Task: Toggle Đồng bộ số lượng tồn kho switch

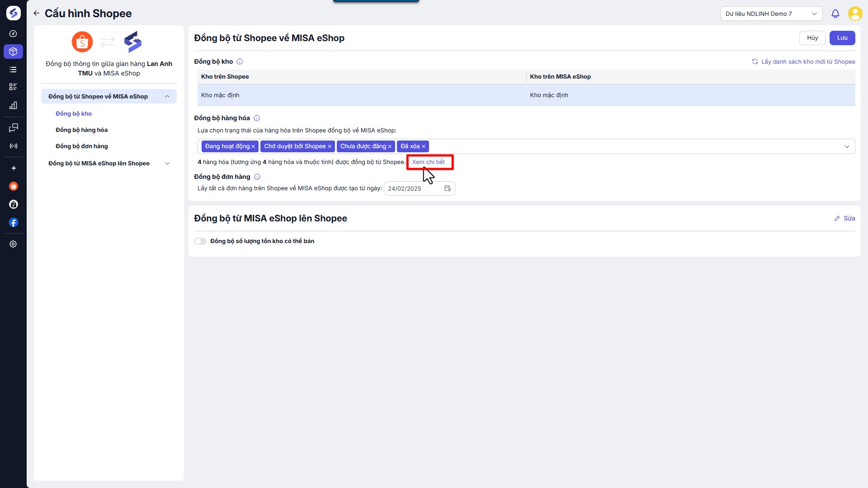Action: coord(200,241)
